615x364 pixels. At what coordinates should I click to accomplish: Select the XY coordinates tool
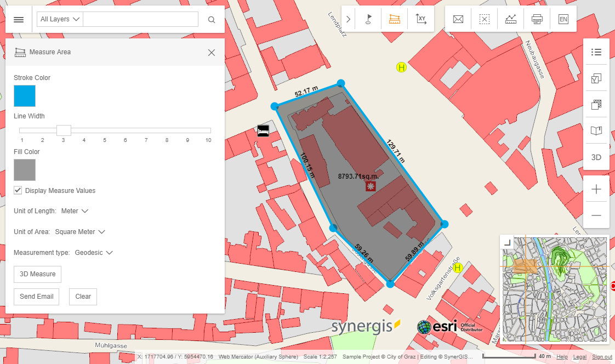[x=421, y=19]
